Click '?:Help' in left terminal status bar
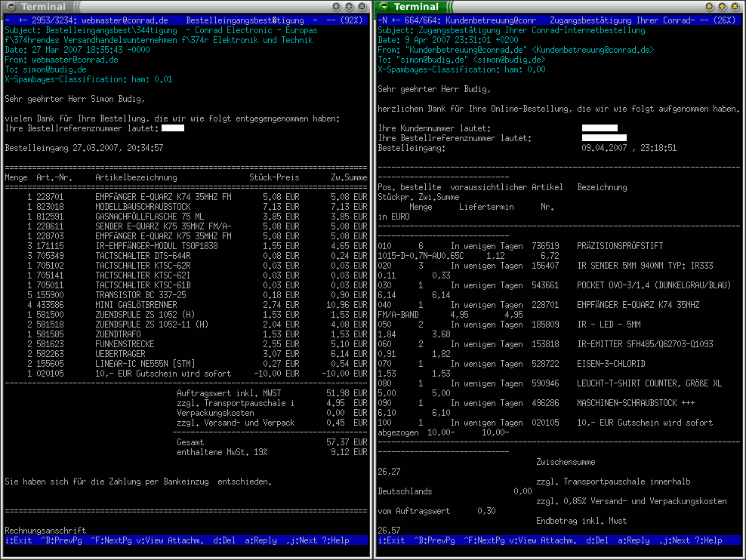The height and width of the screenshot is (560, 746). coord(335,540)
